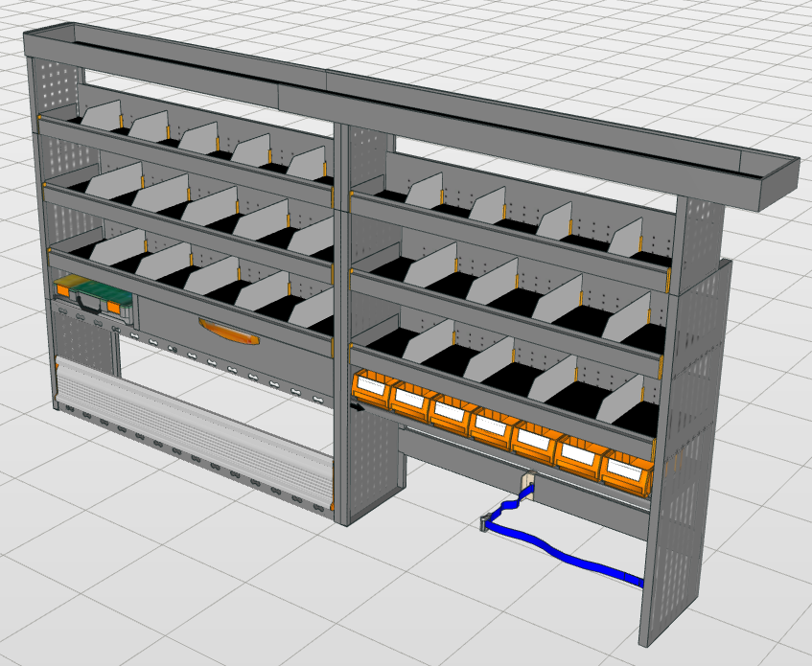Viewport: 812px width, 666px height.
Task: Select the middle orange bin of the seven
Action: pyautogui.click(x=492, y=428)
